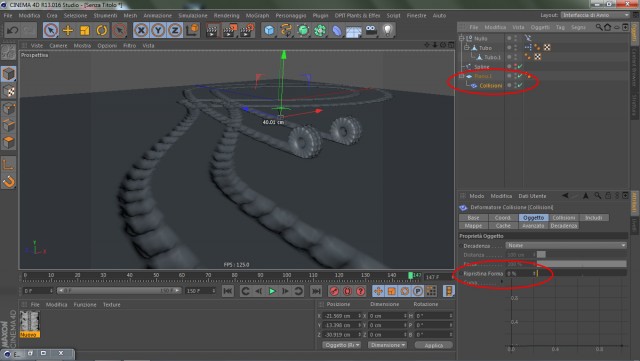Click the Ripristina Forma value field
This screenshot has height=361, width=640.
click(521, 273)
